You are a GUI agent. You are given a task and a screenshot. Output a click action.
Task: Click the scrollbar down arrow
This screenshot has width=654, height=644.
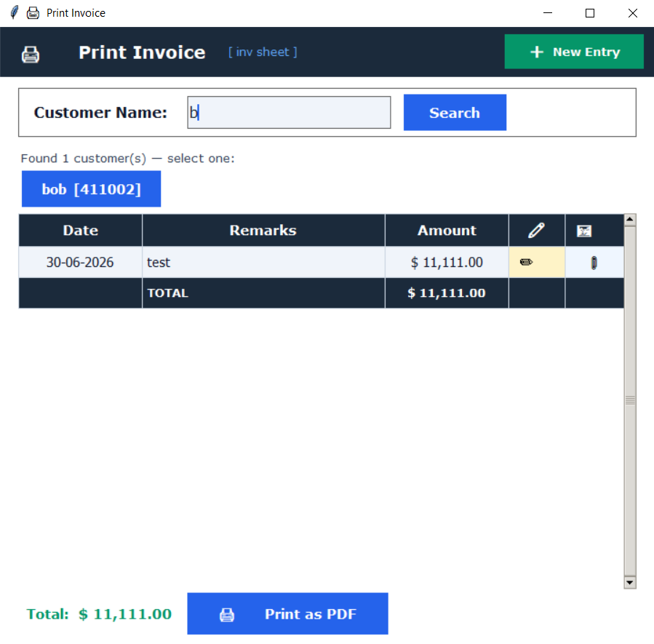click(630, 582)
